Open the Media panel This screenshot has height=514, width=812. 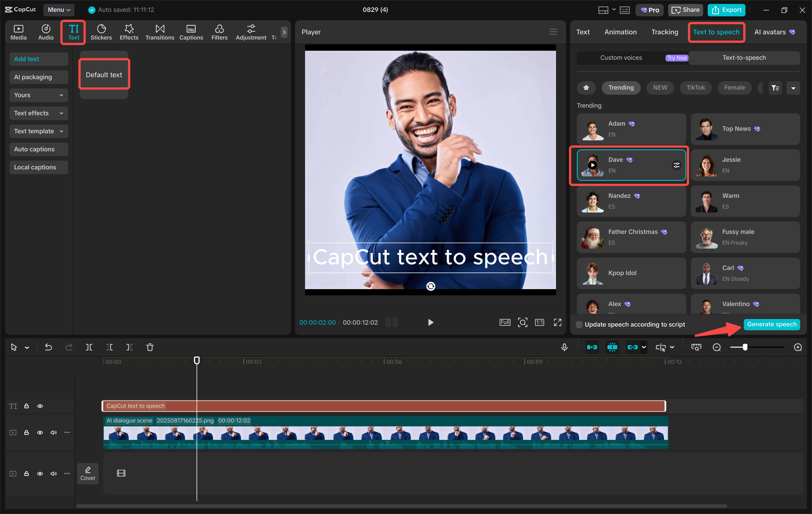pos(19,32)
